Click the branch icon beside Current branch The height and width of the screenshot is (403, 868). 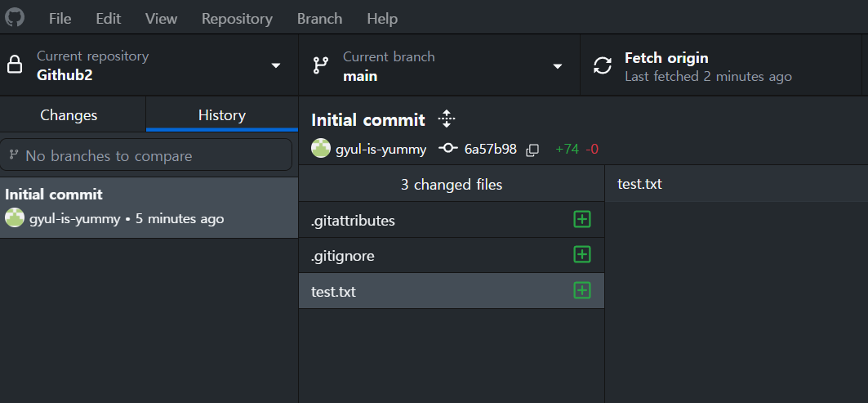click(321, 65)
